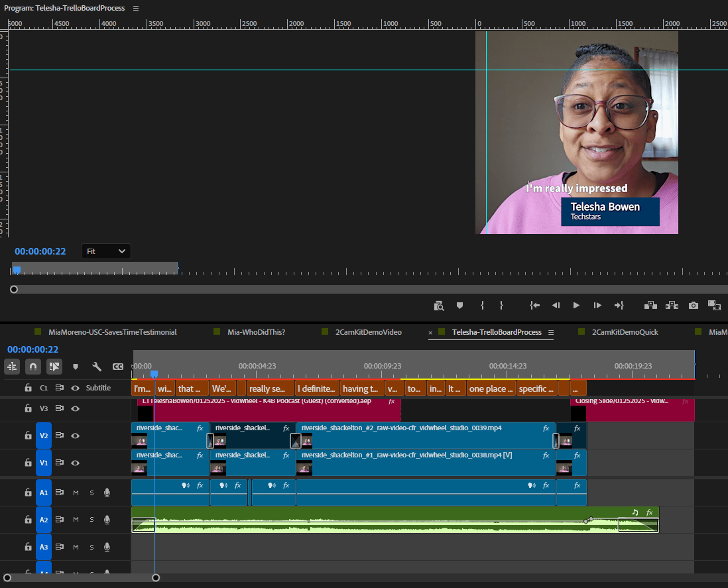Open Timeline Display Settings wrench
The height and width of the screenshot is (588, 728).
click(97, 367)
